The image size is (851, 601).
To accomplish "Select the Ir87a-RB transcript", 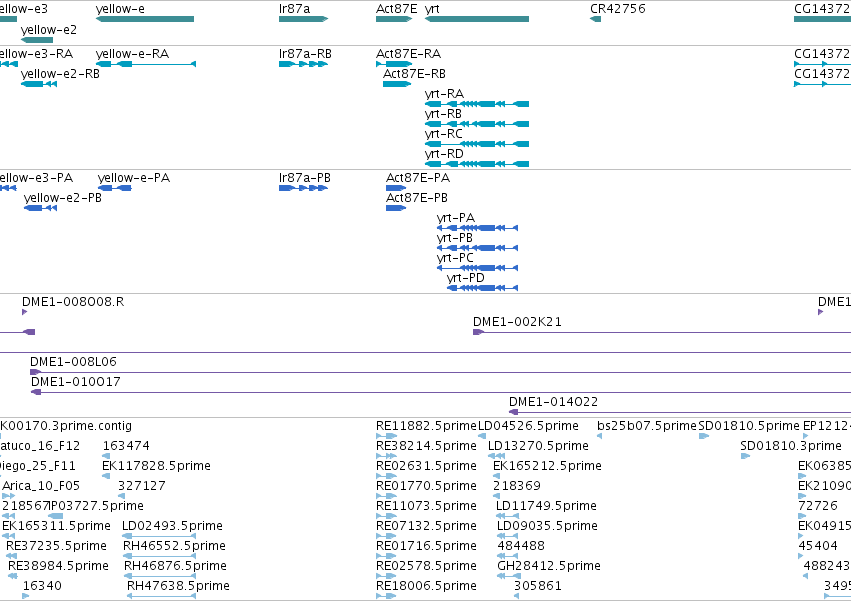I will (303, 64).
